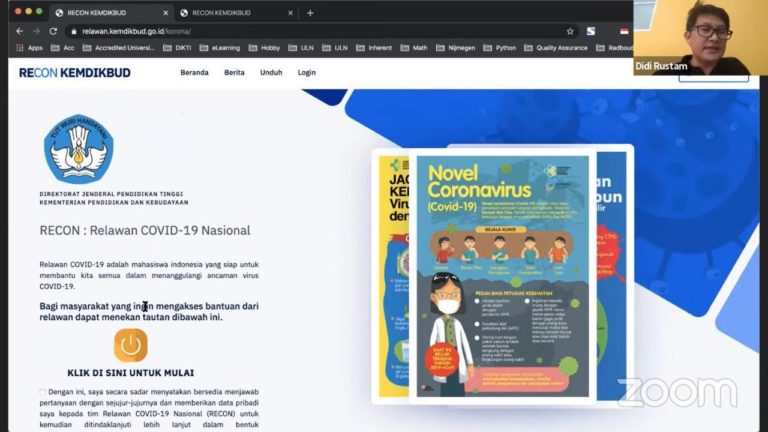Open the eLearning bookmark folder
768x432 pixels.
tap(220, 48)
